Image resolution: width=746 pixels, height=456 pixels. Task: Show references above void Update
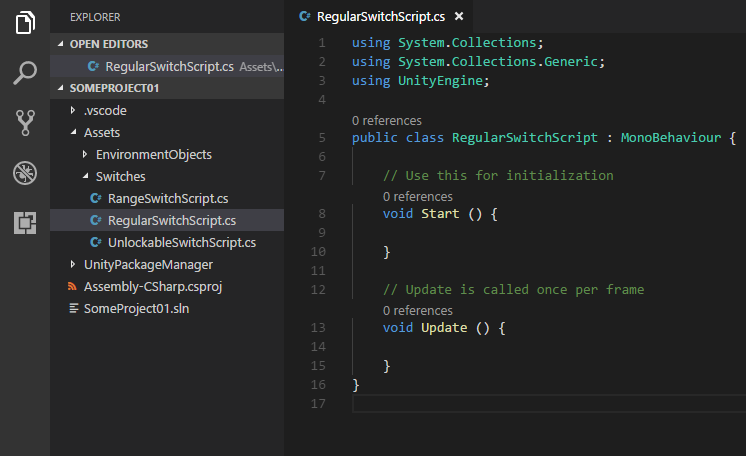coord(418,310)
